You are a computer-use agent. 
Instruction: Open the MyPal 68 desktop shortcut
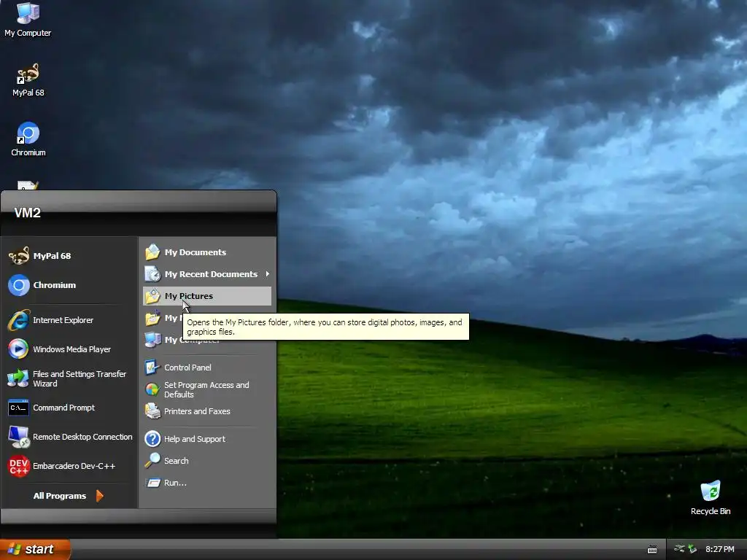tap(28, 80)
